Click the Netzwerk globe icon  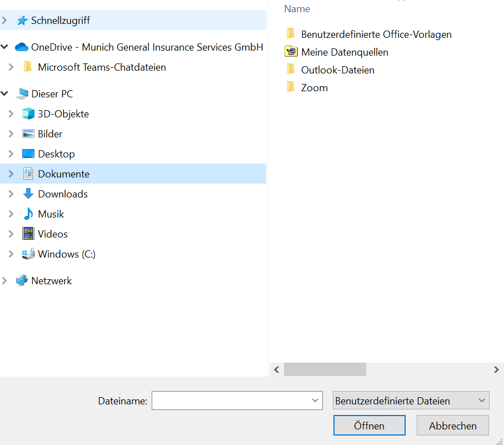point(22,280)
